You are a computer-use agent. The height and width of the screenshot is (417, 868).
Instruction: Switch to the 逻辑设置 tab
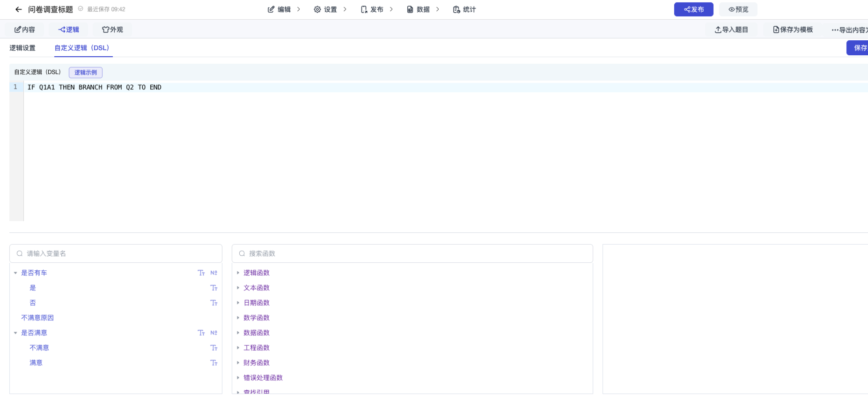click(x=22, y=48)
